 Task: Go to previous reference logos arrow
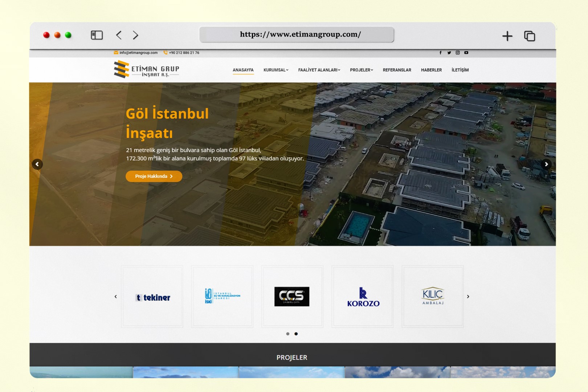point(116,297)
